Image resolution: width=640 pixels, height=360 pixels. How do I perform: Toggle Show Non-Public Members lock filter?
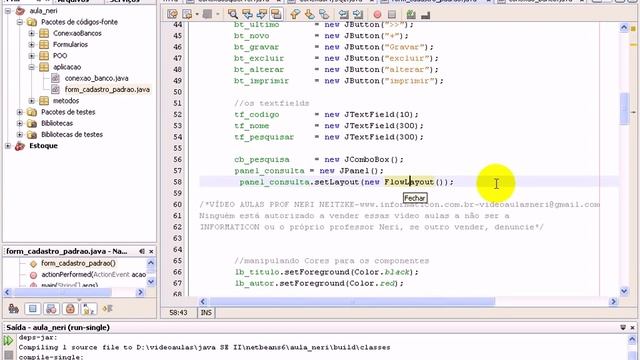(x=70, y=309)
